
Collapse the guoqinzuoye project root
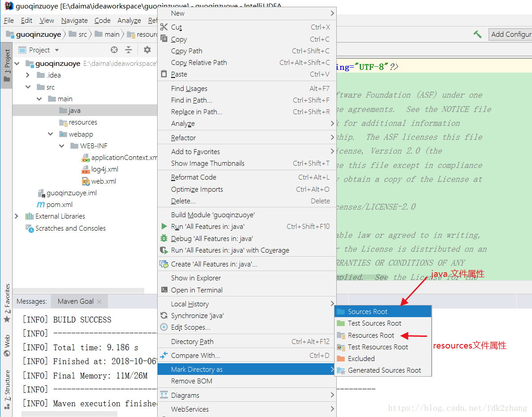coord(17,64)
